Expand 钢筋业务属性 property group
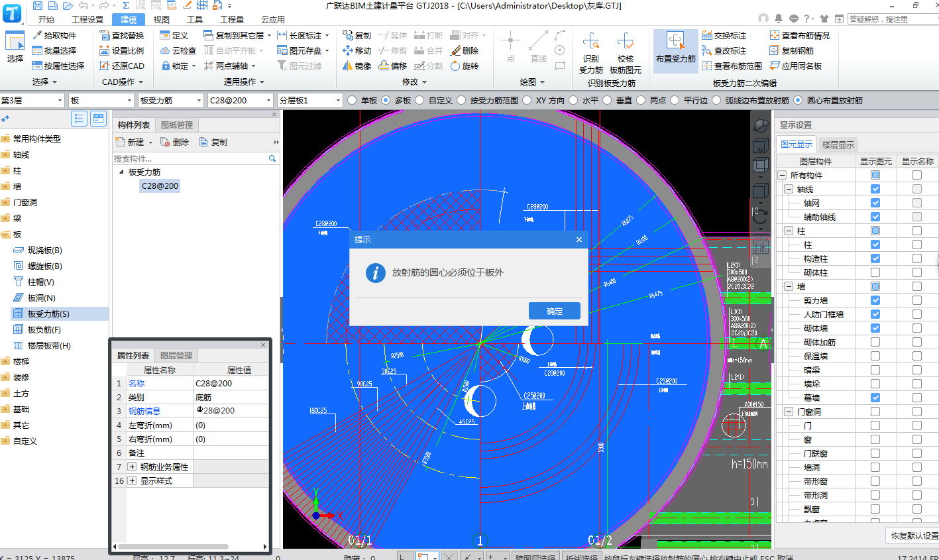 point(132,467)
